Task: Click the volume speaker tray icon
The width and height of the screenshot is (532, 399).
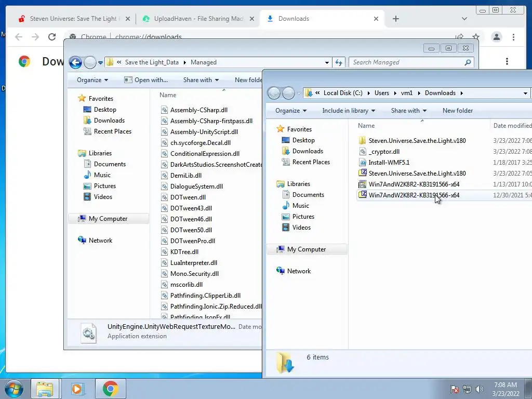Action: pyautogui.click(x=480, y=389)
